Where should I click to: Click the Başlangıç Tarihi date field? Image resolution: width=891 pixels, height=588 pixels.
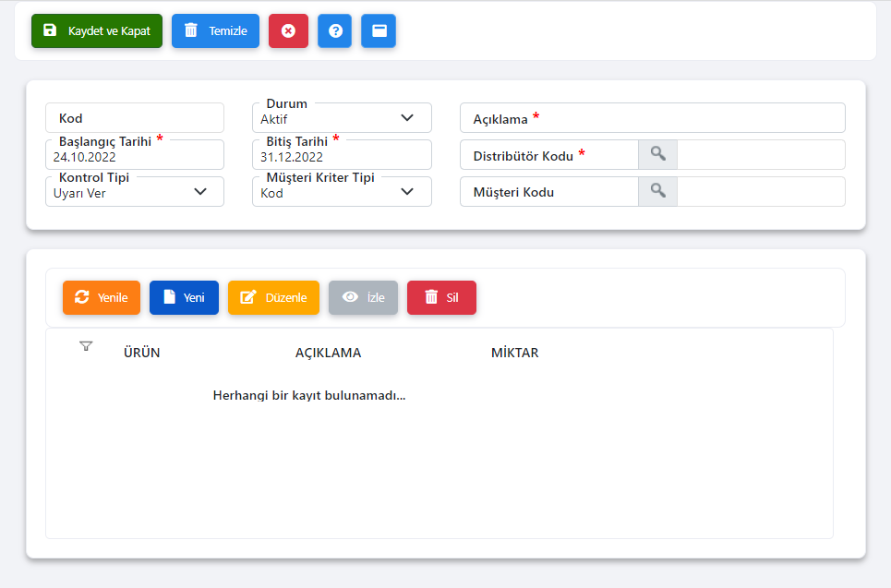click(135, 156)
